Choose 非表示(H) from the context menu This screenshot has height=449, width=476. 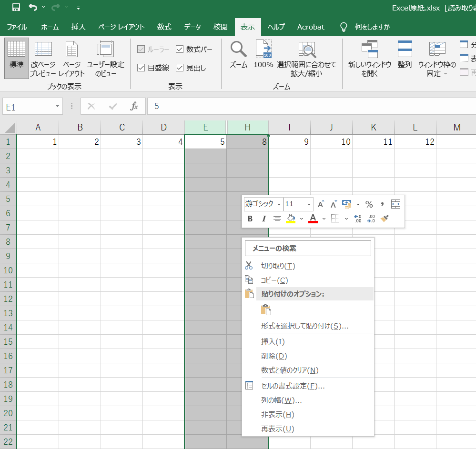[x=308, y=414]
